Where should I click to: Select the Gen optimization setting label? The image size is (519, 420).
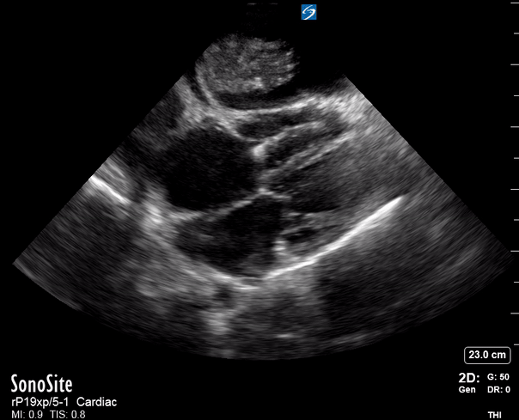point(467,390)
